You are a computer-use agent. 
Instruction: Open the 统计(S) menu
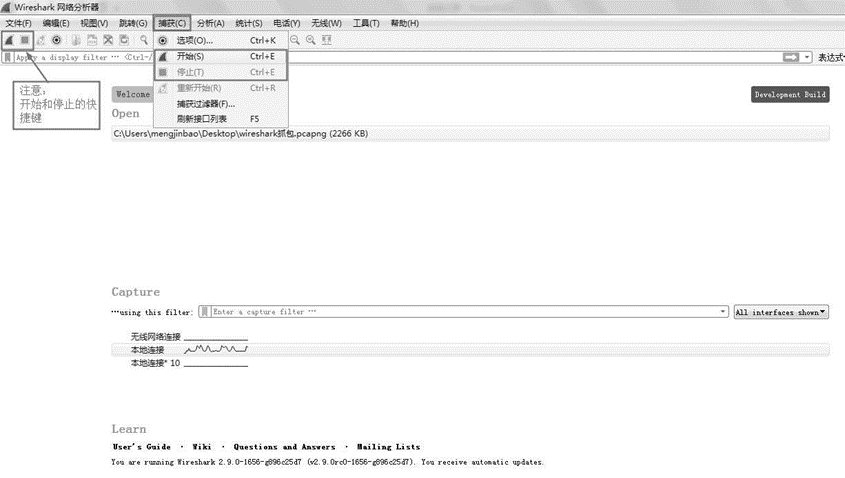[249, 23]
